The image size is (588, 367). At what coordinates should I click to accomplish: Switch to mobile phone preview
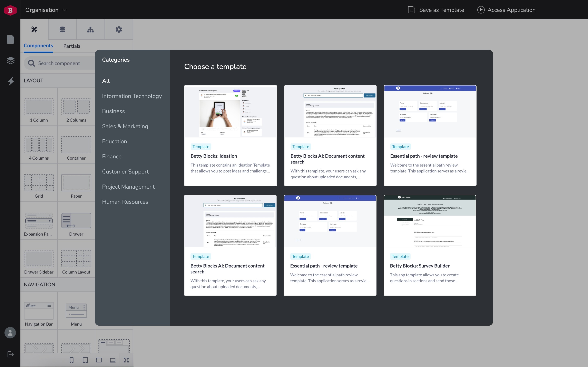[72, 360]
